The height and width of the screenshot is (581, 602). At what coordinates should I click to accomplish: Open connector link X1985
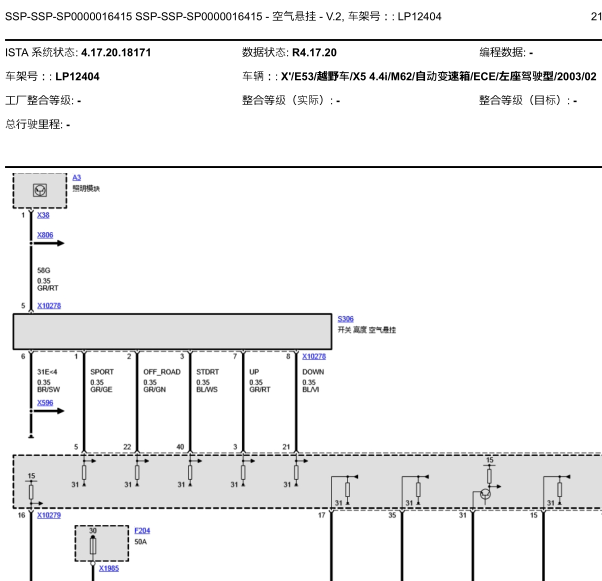[x=109, y=568]
